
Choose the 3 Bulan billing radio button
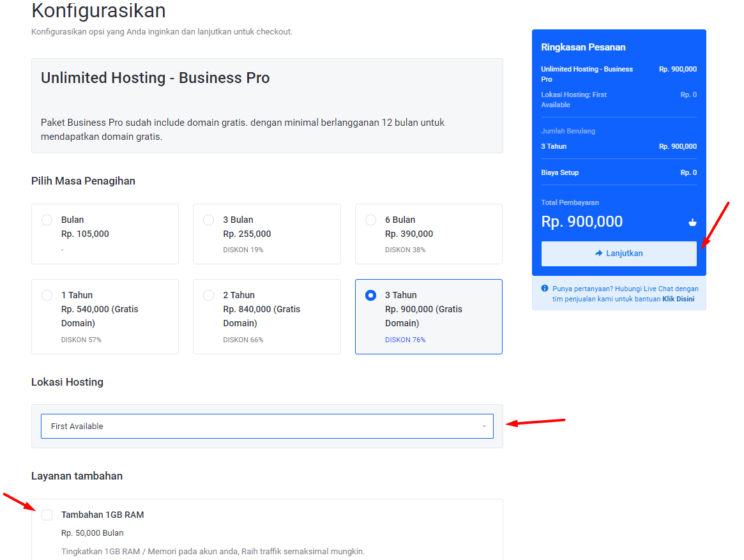[209, 220]
